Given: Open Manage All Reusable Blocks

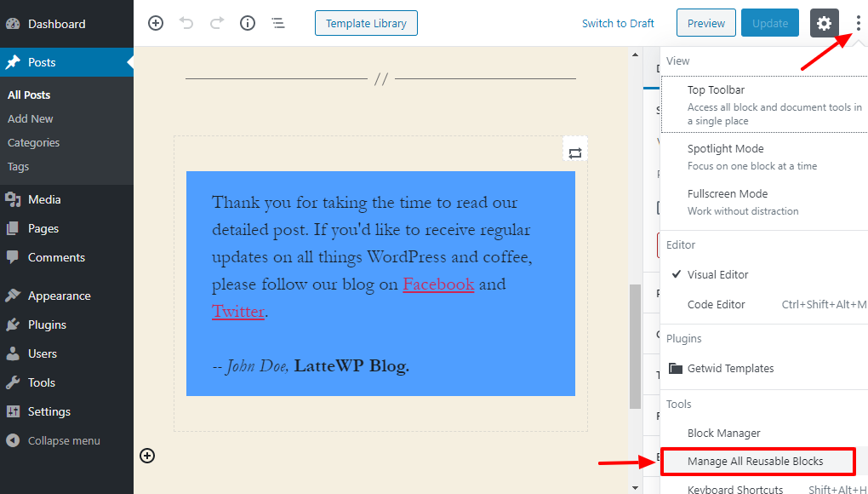Looking at the screenshot, I should [756, 462].
